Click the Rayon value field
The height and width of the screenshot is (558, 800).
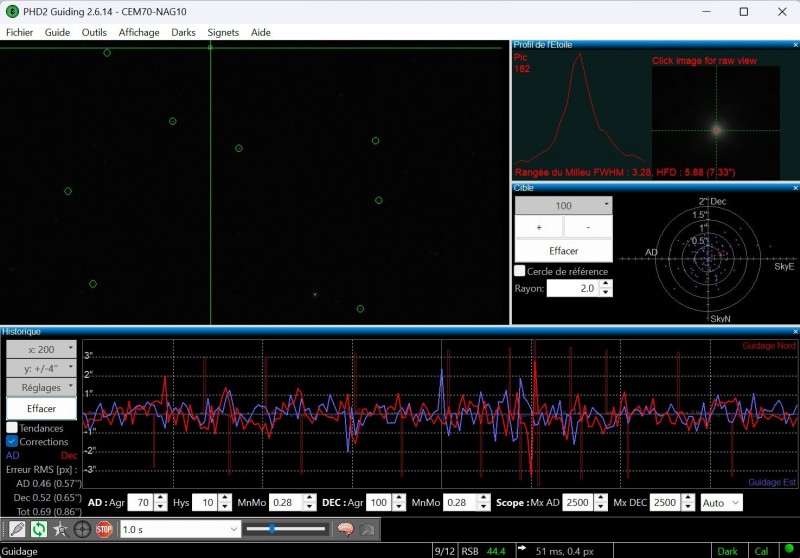pos(573,288)
